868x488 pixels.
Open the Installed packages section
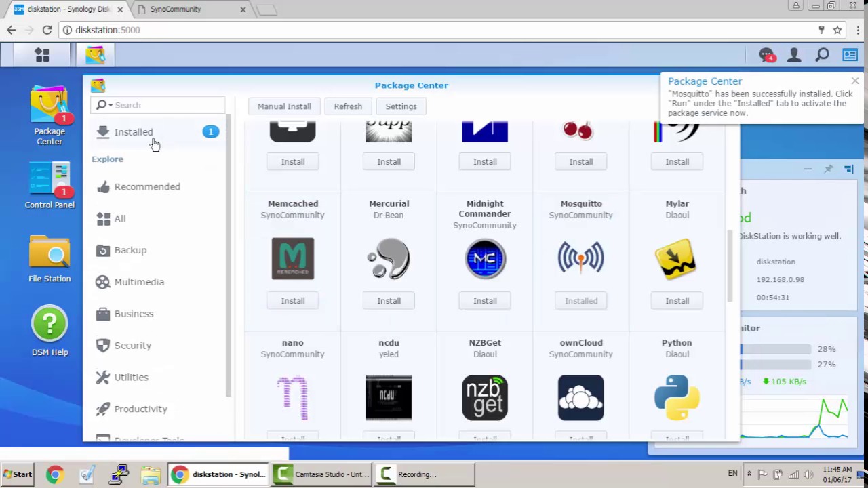coord(158,132)
